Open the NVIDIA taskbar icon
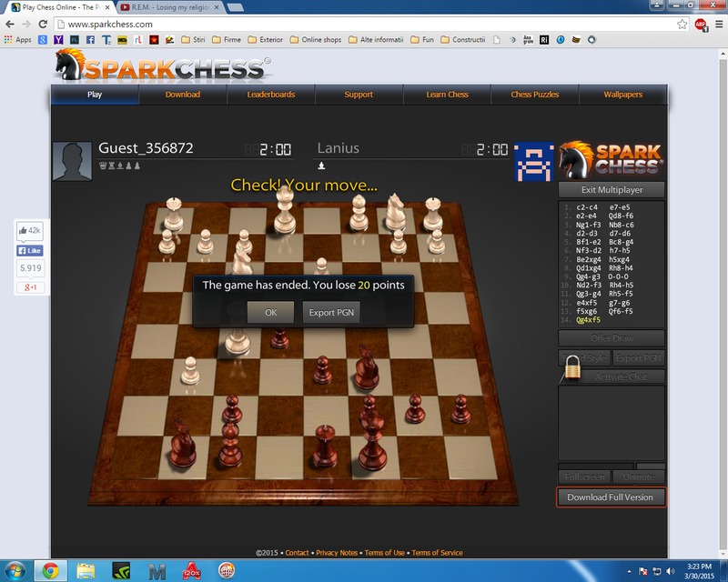 121,571
